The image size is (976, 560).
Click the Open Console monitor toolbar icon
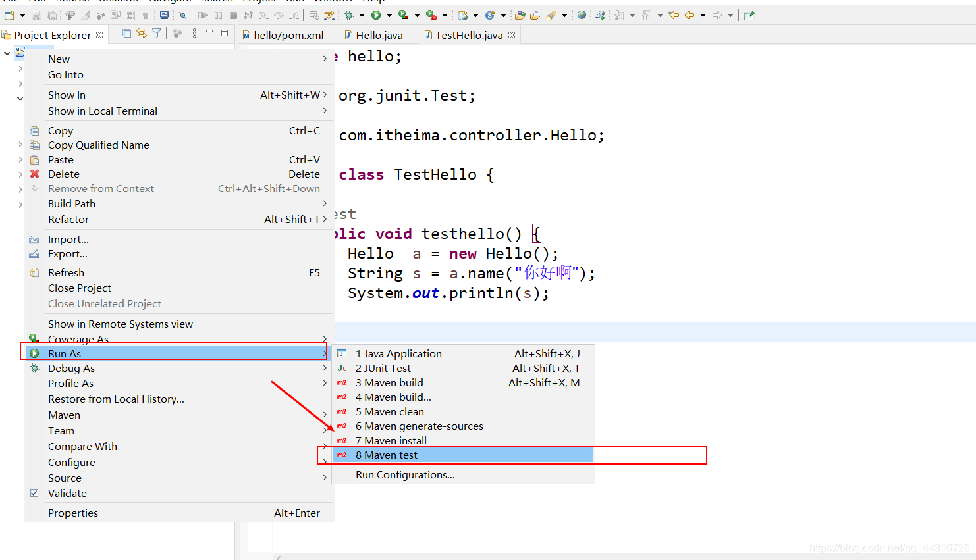(164, 15)
